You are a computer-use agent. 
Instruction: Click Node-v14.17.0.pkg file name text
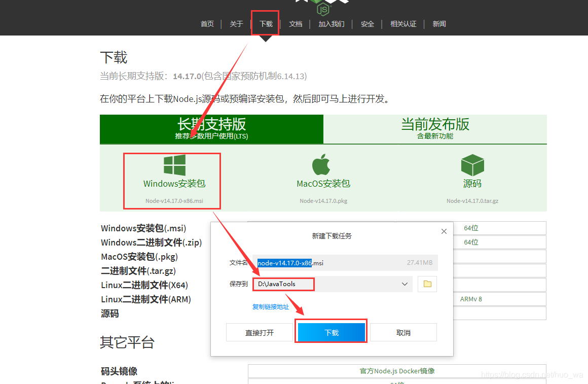coord(323,201)
